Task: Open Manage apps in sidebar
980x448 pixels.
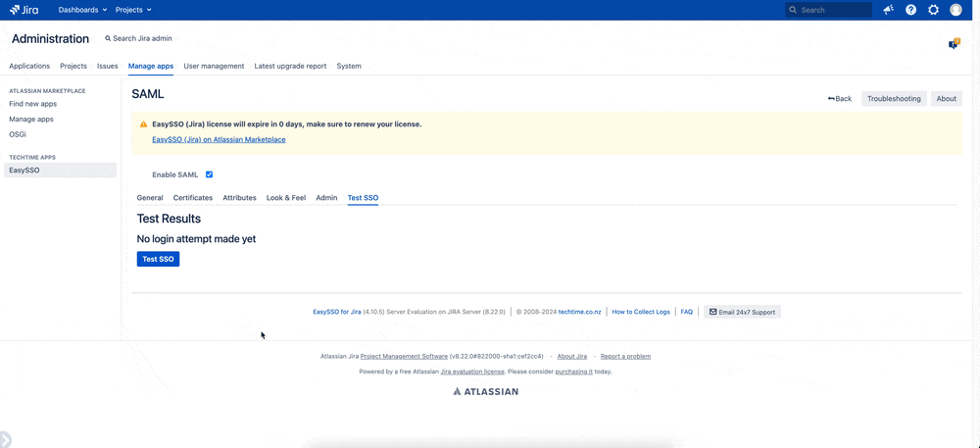Action: [31, 119]
